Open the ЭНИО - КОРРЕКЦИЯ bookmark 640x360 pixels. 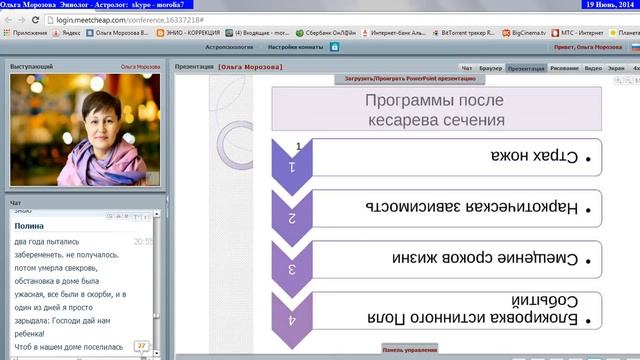(x=189, y=33)
